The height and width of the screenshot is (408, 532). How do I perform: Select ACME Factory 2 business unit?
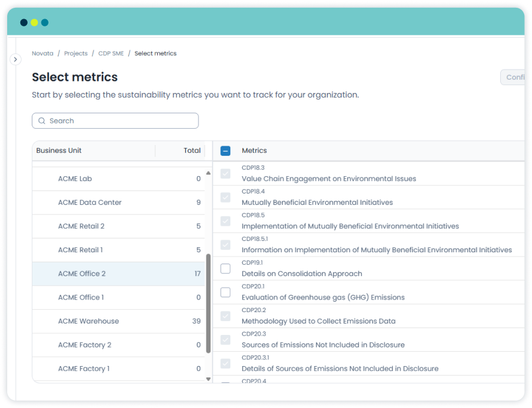pyautogui.click(x=118, y=345)
